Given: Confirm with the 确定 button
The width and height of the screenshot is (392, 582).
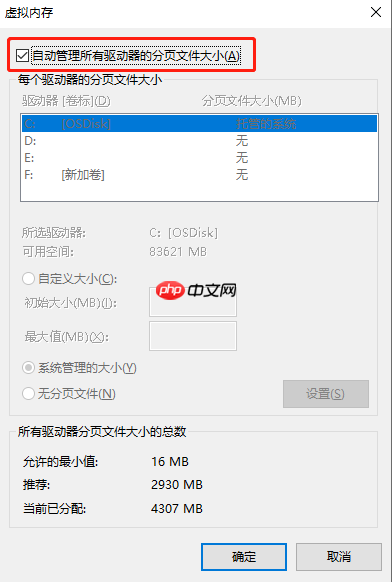Looking at the screenshot, I should point(244,557).
